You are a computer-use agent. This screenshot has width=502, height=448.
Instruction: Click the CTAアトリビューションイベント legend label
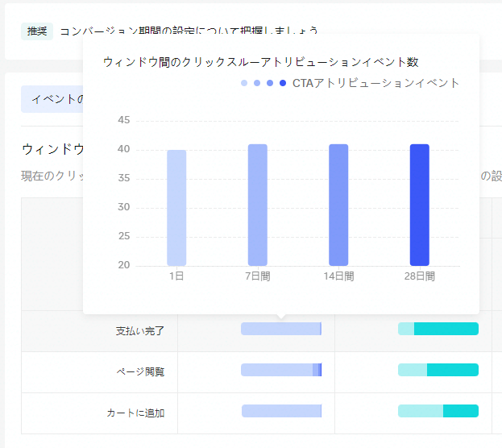[x=375, y=83]
